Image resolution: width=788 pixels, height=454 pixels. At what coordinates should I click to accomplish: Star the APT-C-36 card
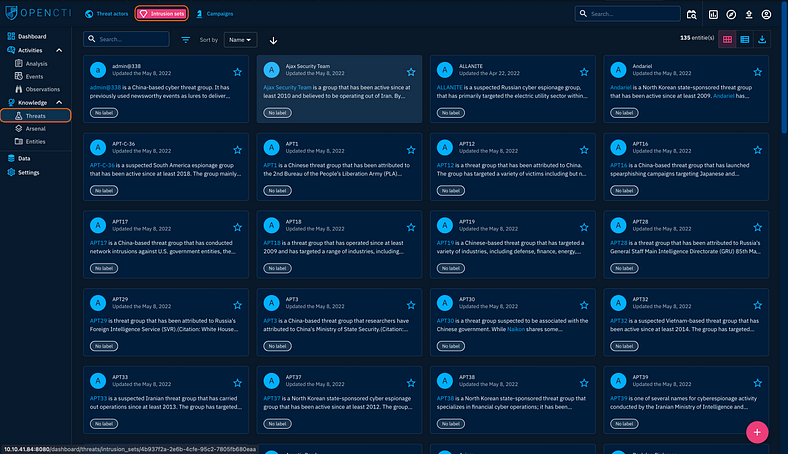pyautogui.click(x=238, y=150)
